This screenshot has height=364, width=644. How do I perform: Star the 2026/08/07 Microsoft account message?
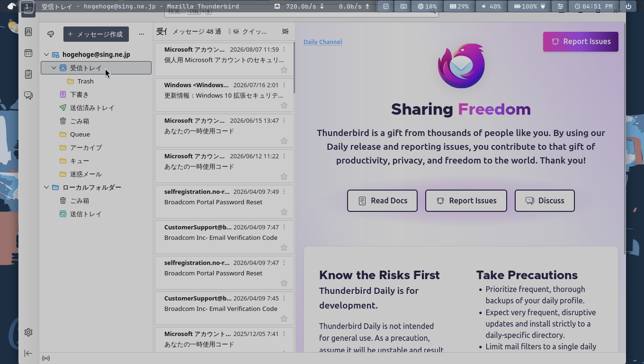pos(284,70)
